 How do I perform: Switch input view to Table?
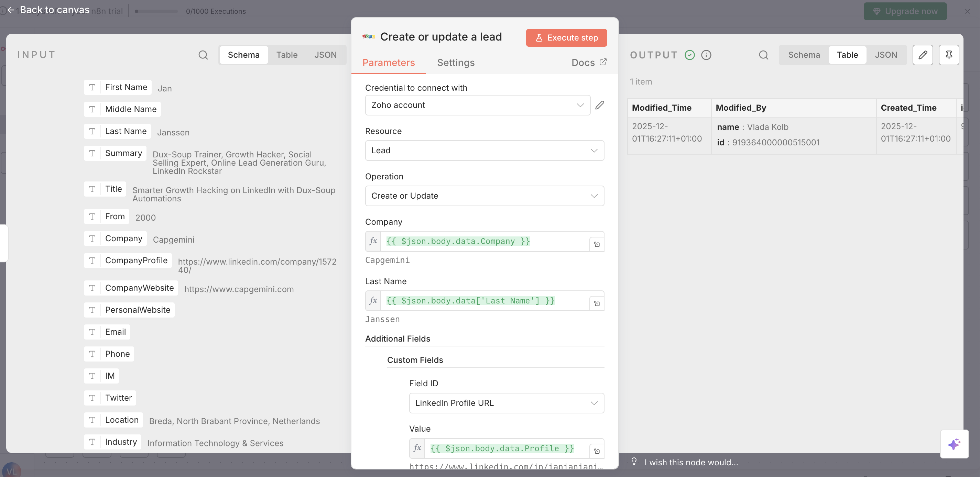(286, 55)
